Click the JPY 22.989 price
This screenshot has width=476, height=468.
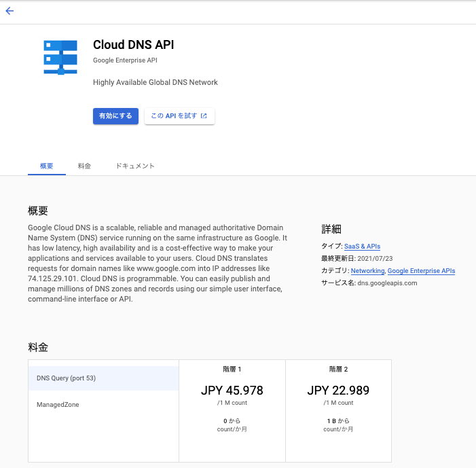338,391
